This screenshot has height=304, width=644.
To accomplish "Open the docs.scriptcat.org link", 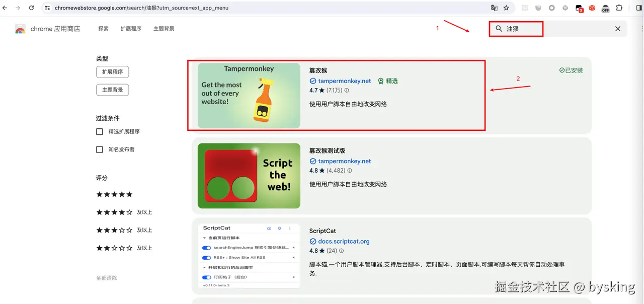I will (344, 242).
